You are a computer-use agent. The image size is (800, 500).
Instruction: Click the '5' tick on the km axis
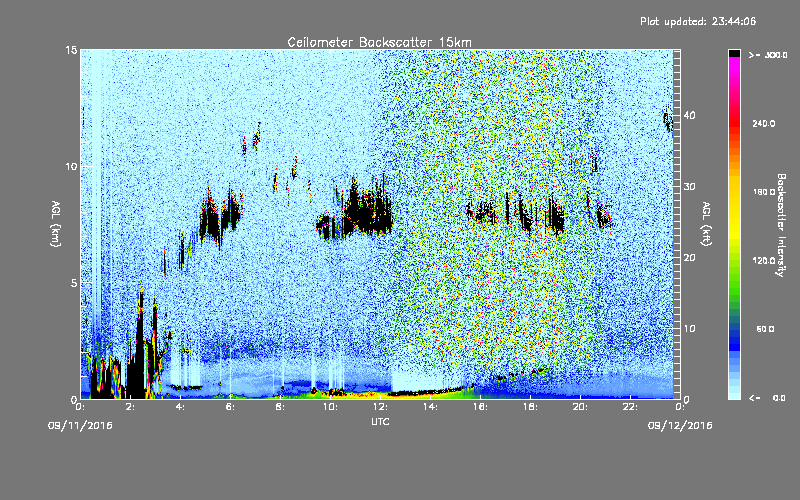(x=74, y=283)
